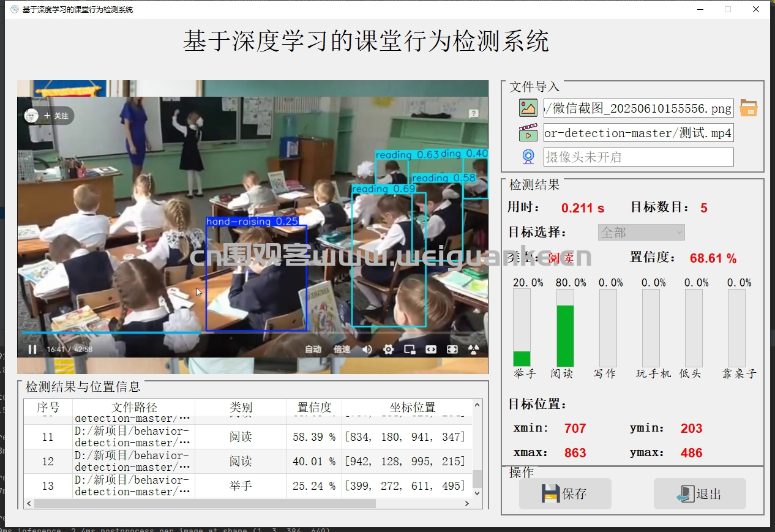775x532 pixels.
Task: Click the 16:41 / 42:58 video time display
Action: [69, 350]
